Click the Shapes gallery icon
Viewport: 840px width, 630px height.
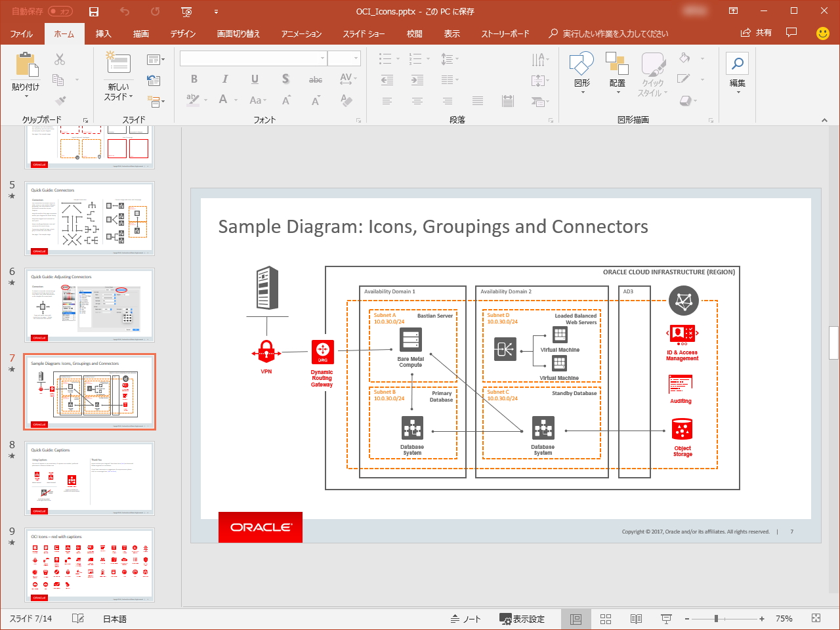tap(581, 64)
